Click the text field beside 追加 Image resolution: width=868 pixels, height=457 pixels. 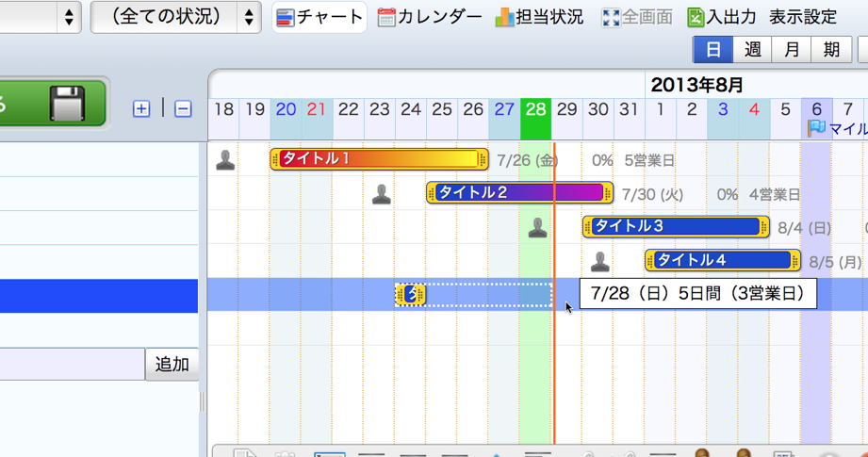pos(72,364)
